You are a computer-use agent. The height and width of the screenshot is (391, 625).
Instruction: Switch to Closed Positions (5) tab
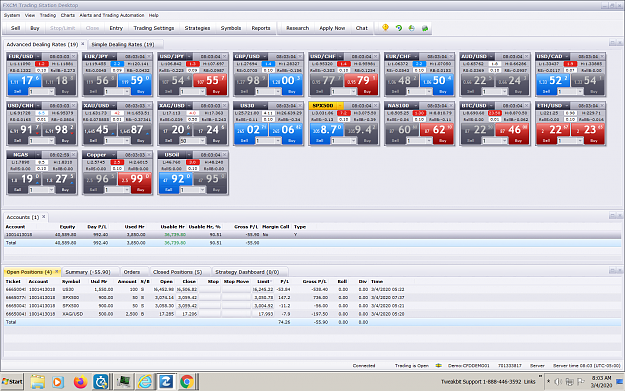pos(177,272)
